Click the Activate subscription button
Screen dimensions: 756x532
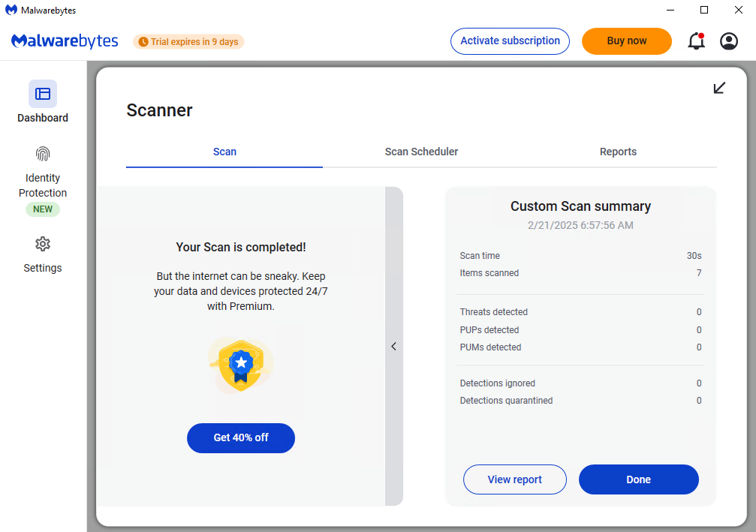510,41
